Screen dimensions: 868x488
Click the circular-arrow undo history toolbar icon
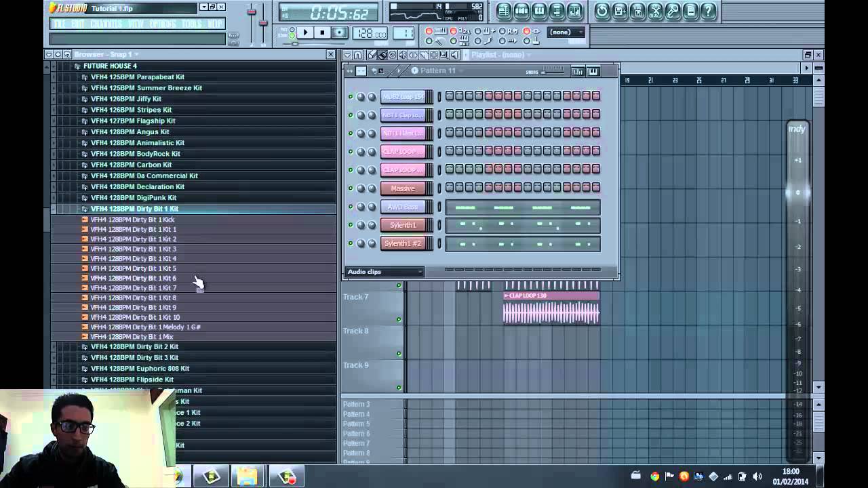(602, 11)
